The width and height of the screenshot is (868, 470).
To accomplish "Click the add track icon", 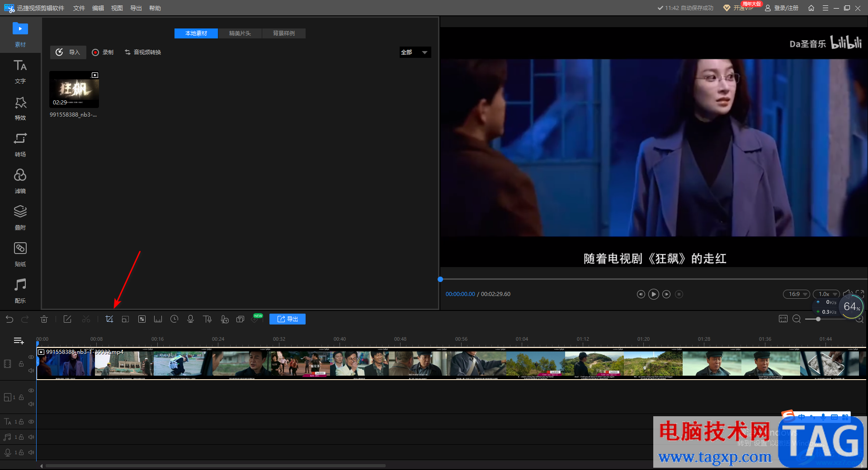I will (19, 341).
